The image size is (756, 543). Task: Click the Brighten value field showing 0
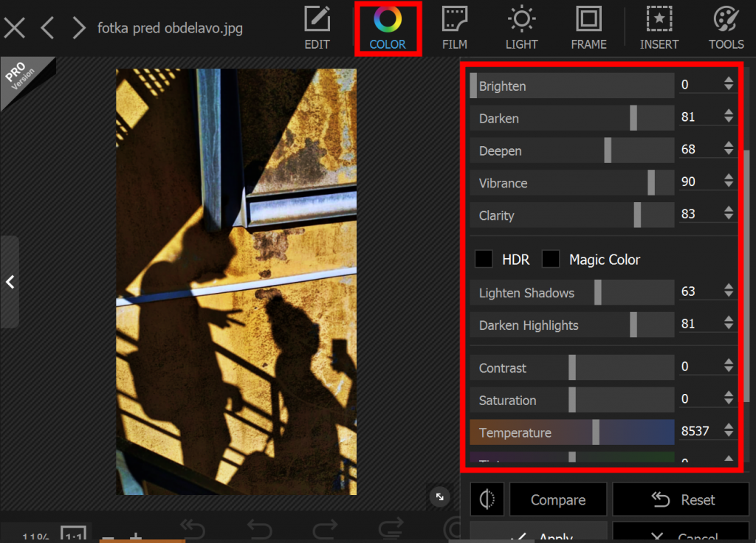pos(700,85)
